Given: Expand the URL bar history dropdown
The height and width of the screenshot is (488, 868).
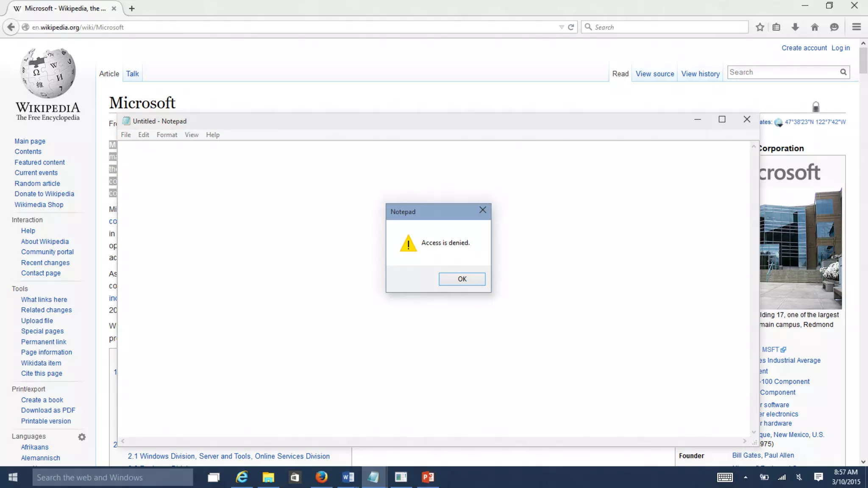Looking at the screenshot, I should 561,27.
